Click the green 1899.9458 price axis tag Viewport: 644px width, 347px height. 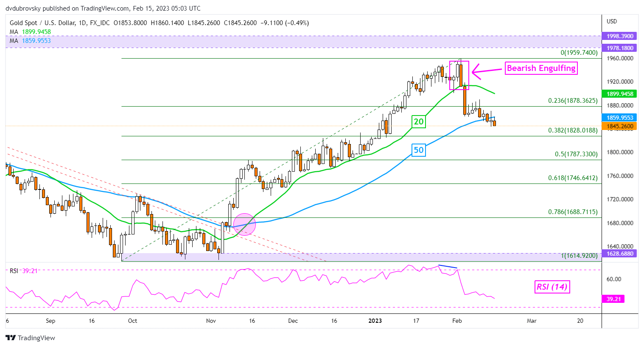click(x=620, y=94)
